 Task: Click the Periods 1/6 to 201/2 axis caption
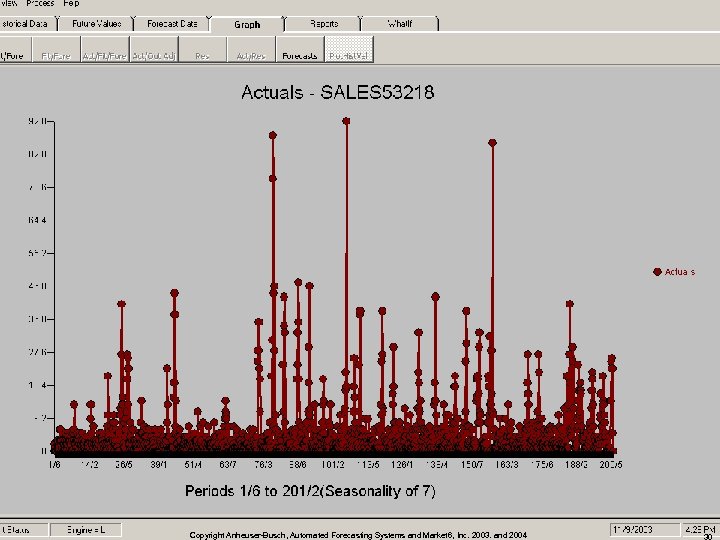(x=310, y=491)
